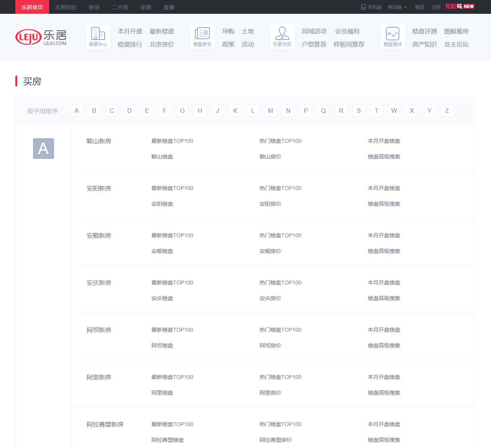This screenshot has width=491, height=448.
Task: Open the 鞍山新房 city link
Action: tap(99, 141)
